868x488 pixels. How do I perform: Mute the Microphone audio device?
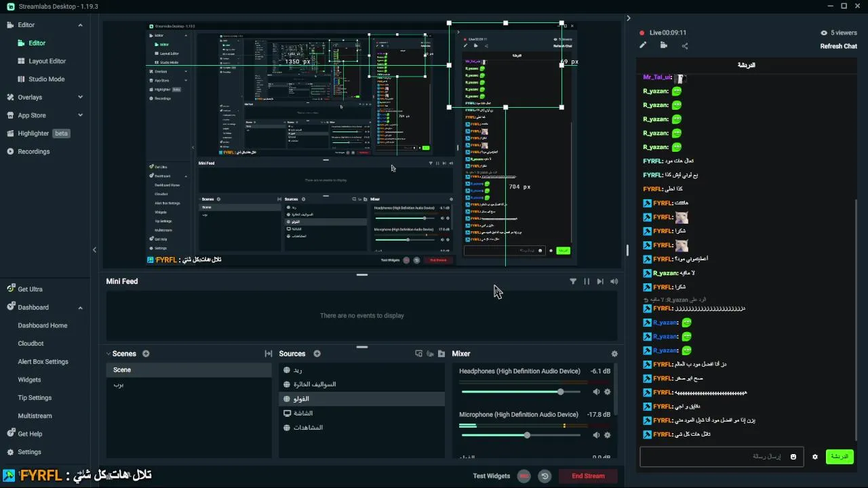(x=596, y=435)
